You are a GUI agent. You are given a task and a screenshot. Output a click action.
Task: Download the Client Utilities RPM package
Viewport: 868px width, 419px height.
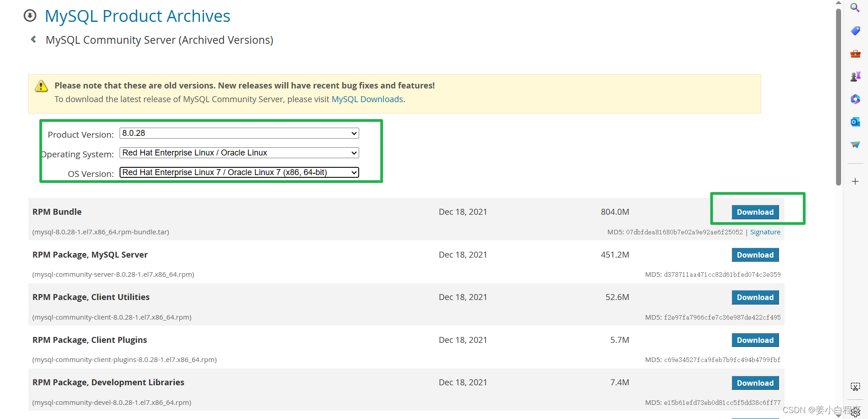(755, 297)
